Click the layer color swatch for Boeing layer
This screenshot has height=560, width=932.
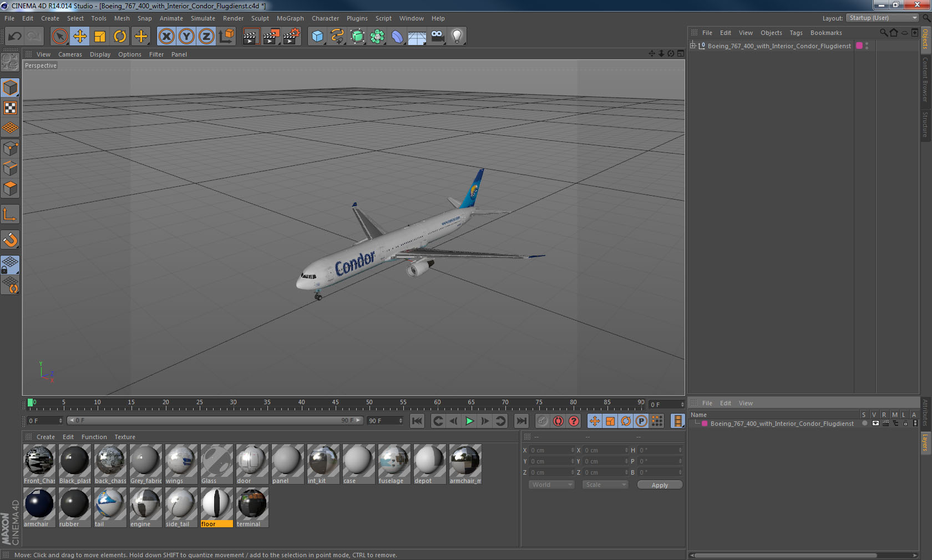coord(705,424)
